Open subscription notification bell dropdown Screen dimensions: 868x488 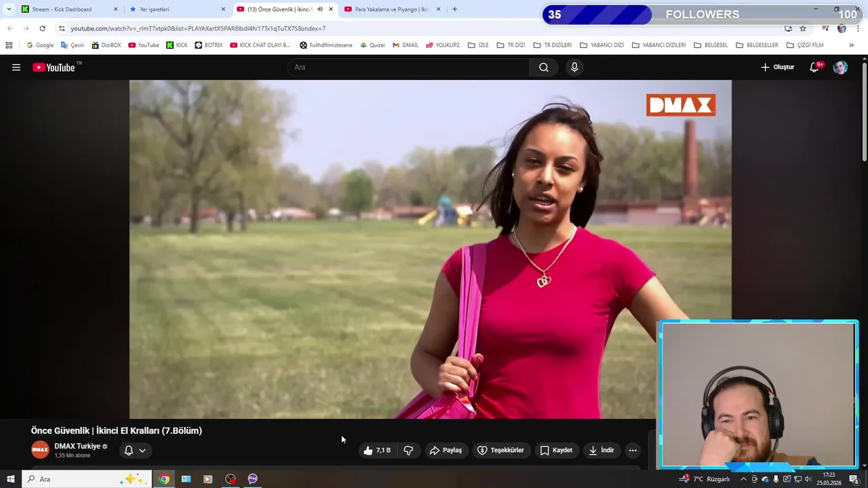click(135, 450)
